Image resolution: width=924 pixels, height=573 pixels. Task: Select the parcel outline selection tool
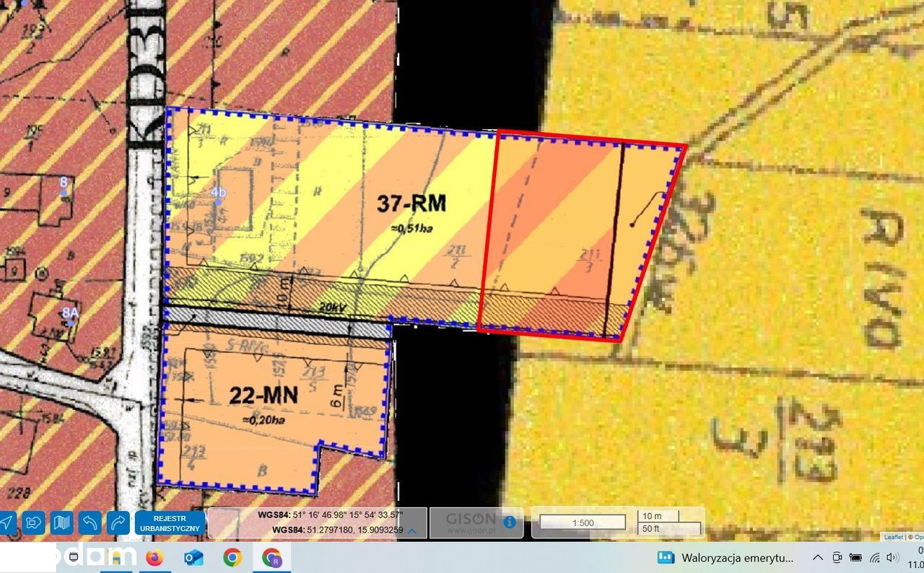[33, 522]
